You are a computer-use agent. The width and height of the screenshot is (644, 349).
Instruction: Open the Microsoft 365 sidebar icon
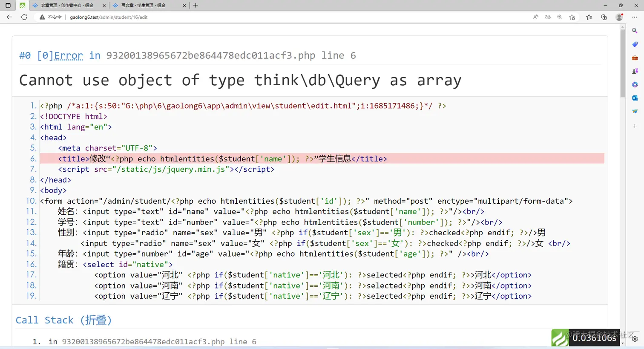[x=635, y=84]
